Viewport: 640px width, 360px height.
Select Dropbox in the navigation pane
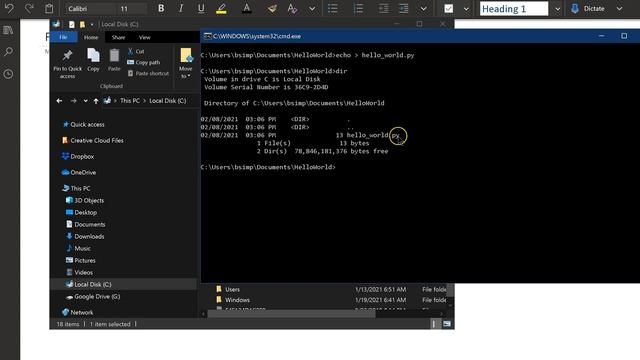click(78, 156)
